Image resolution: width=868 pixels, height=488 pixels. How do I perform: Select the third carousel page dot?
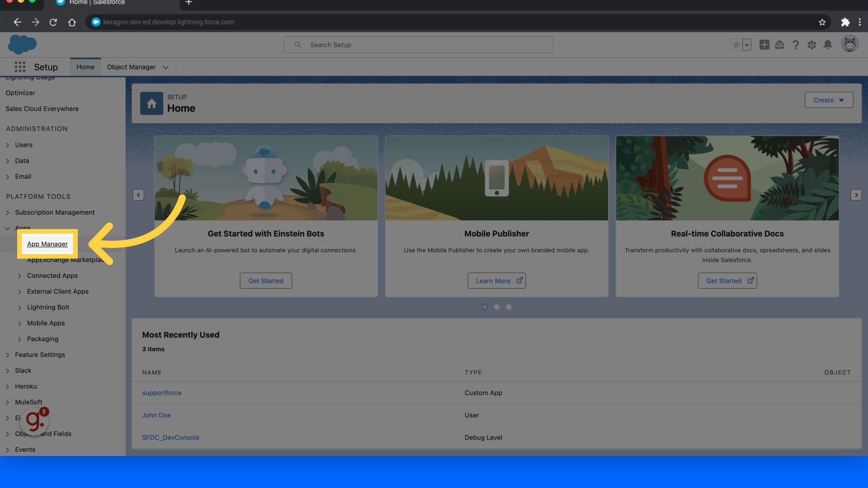click(509, 307)
